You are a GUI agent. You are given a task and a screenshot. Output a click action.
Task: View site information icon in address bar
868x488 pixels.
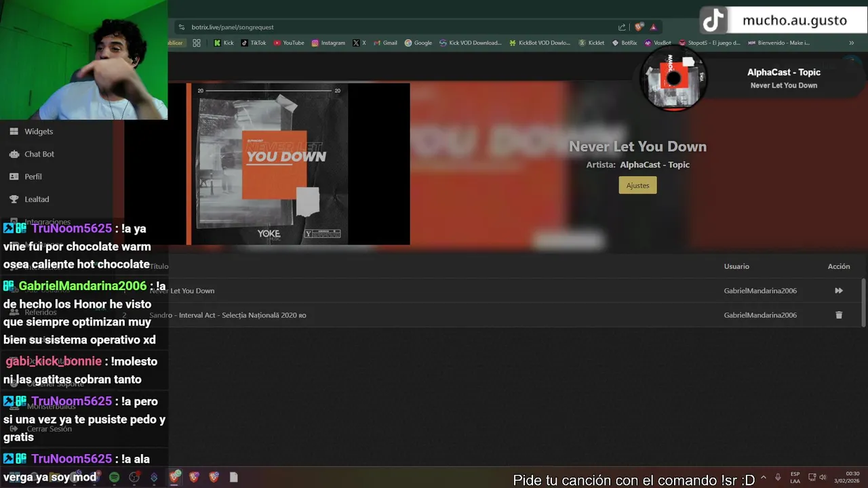coord(181,27)
